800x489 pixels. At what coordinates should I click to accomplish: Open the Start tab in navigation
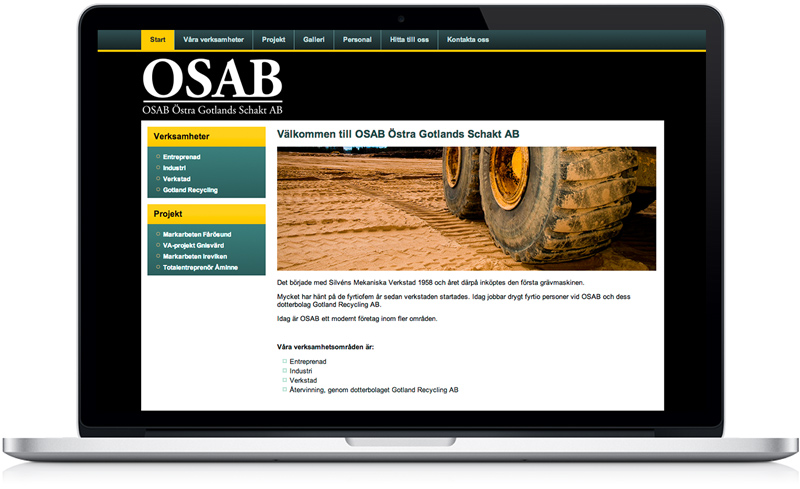[x=158, y=40]
